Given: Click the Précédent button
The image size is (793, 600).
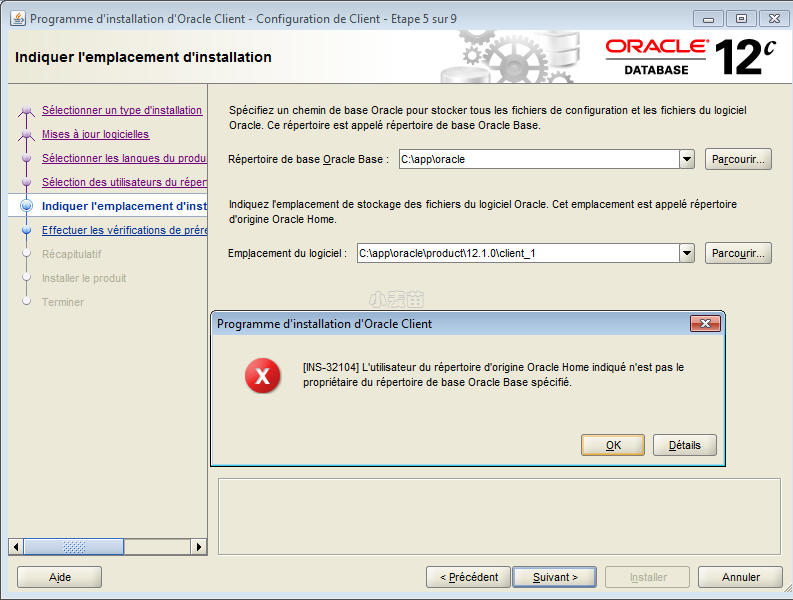Looking at the screenshot, I should point(468,577).
